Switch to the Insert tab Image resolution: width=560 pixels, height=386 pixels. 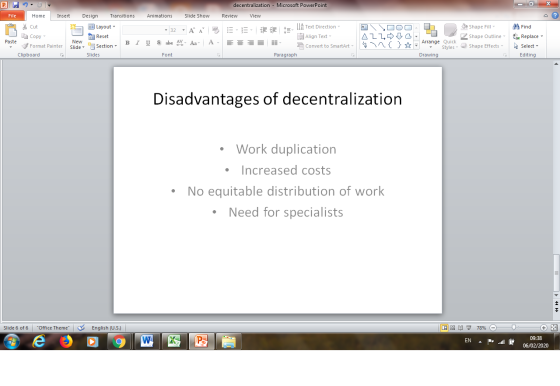(63, 16)
